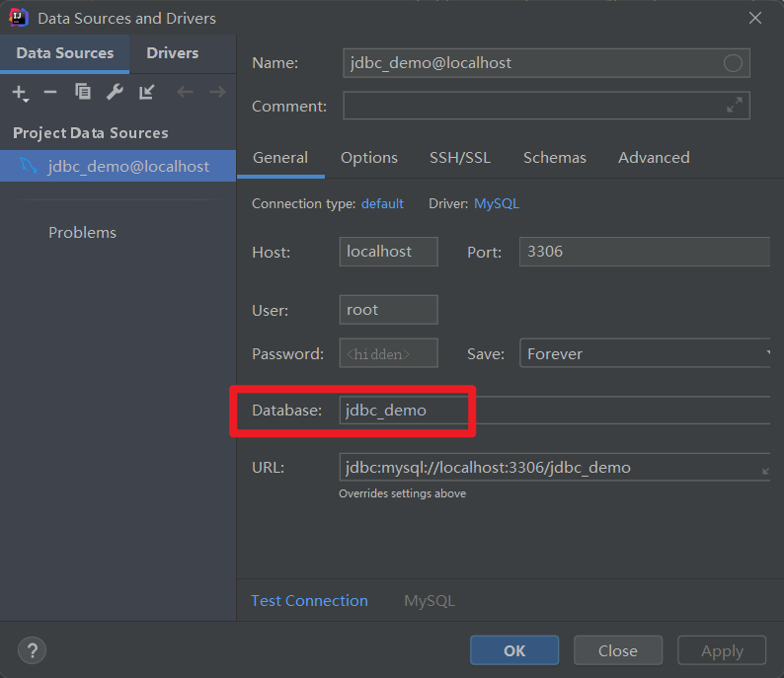
Task: Switch to the Data Sources tab
Action: [x=65, y=53]
